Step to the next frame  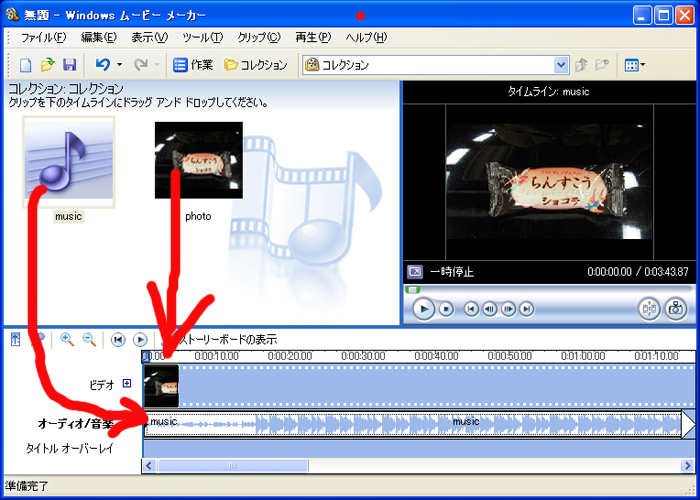click(x=508, y=309)
